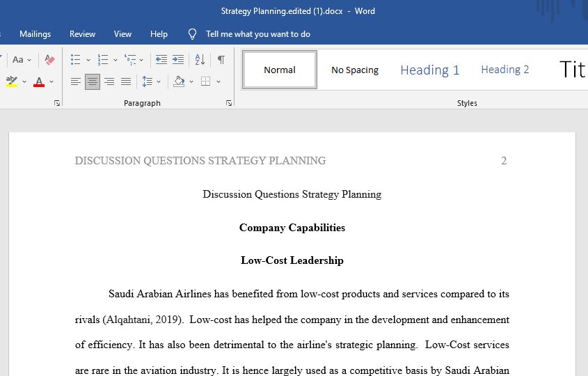Focus the 'Tell me what you want to do' box
588x376 pixels.
(x=258, y=34)
